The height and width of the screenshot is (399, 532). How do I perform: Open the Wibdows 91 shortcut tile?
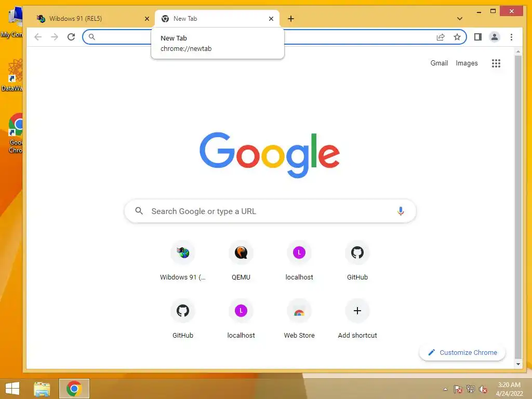click(182, 261)
